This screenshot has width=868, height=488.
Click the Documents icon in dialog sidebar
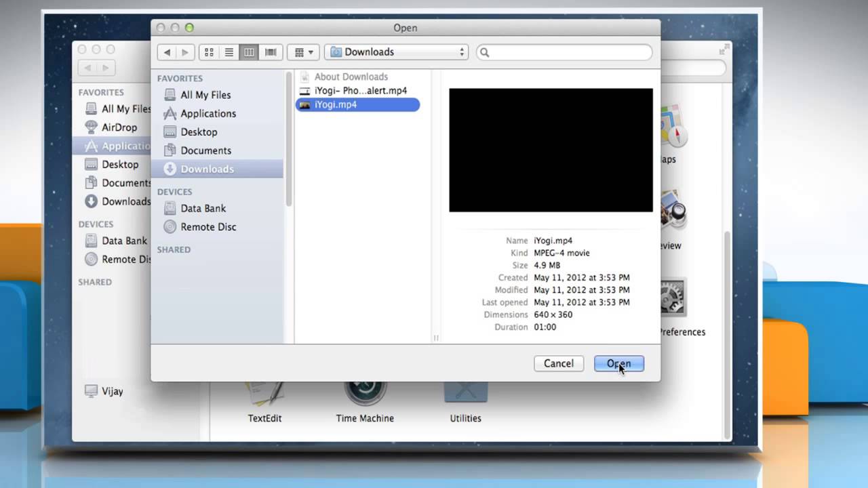click(170, 150)
